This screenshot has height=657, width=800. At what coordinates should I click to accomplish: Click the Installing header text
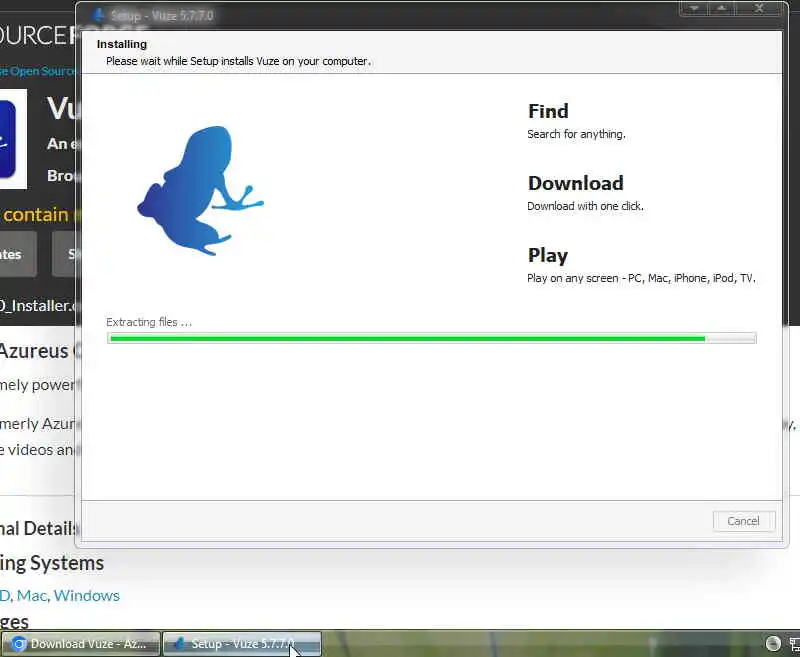122,44
